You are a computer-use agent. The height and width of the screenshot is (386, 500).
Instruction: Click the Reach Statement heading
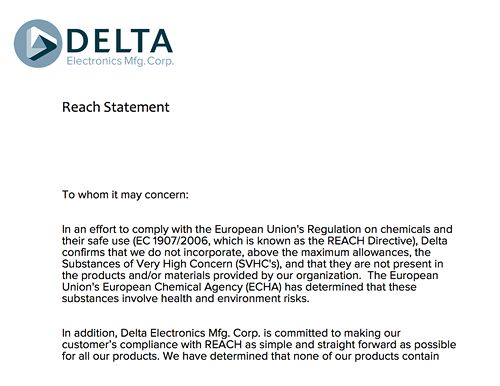tap(116, 107)
